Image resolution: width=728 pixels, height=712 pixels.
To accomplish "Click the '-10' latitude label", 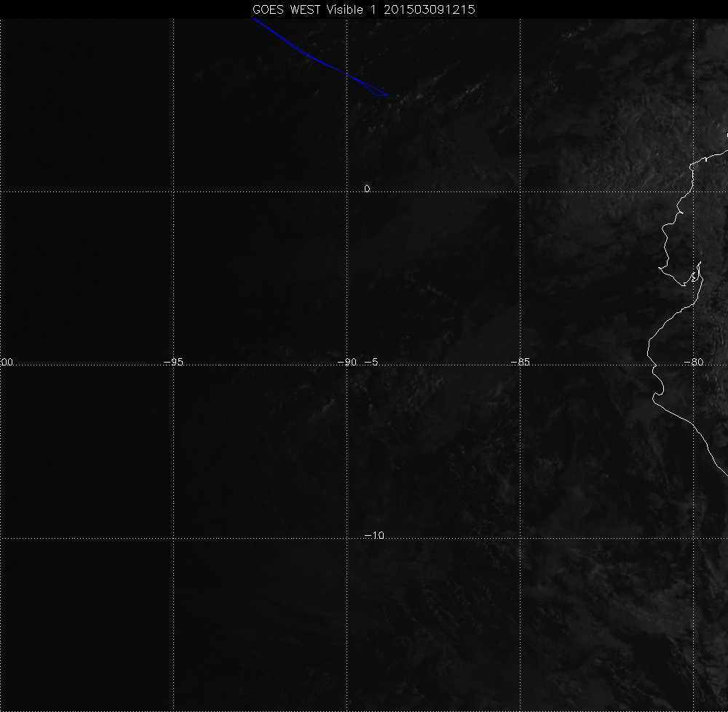I will (x=374, y=535).
